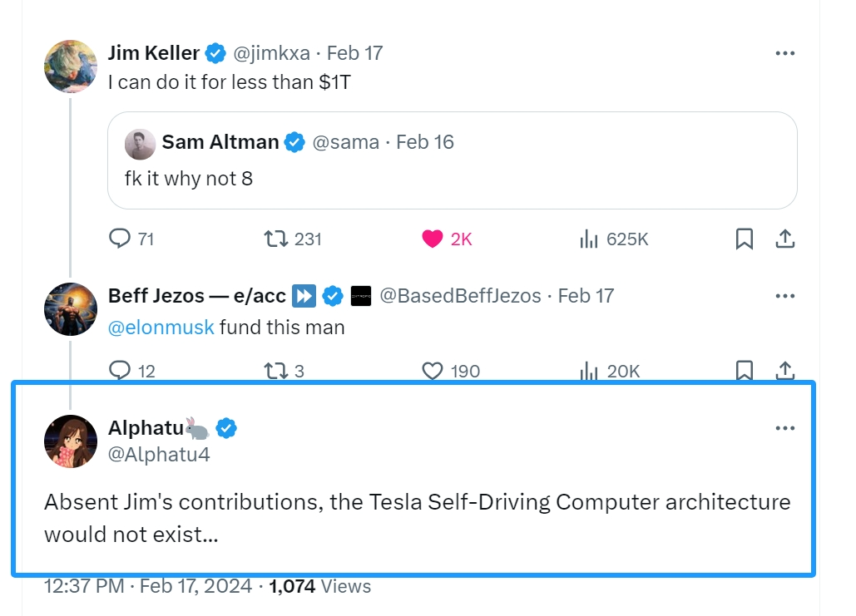Reply to Beff Jezos' tweet
The height and width of the screenshot is (616, 856).
[x=121, y=371]
